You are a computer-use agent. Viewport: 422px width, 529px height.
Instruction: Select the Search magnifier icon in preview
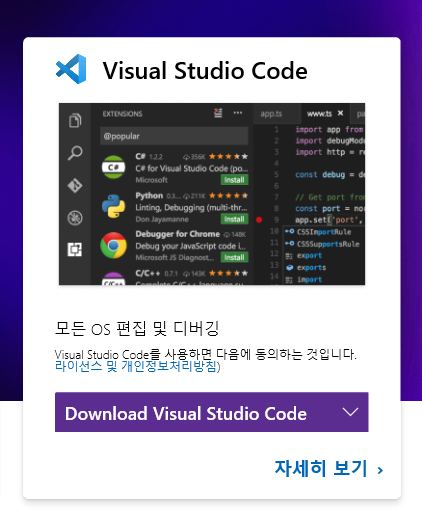(75, 153)
